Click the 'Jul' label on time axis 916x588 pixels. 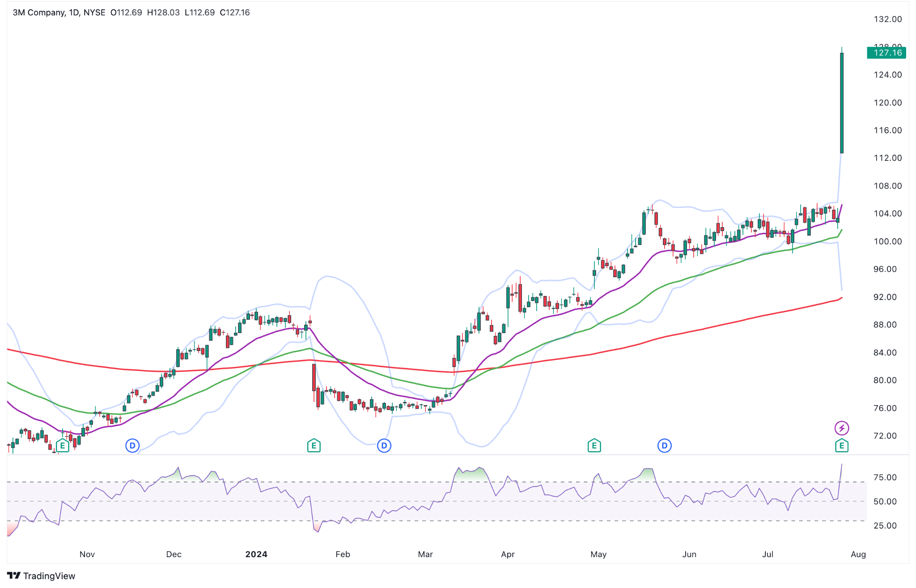click(768, 554)
